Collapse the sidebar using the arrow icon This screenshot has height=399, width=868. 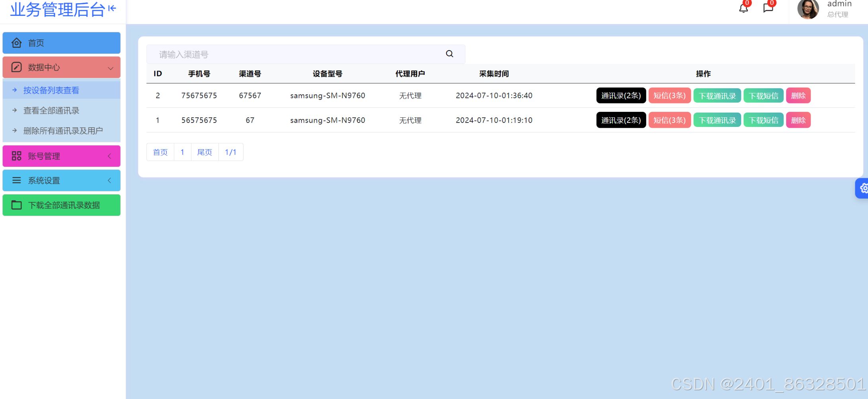(x=112, y=8)
